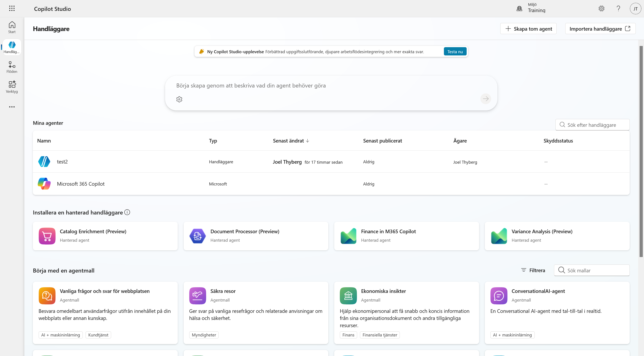Focus the agent description prompt field
The image size is (644, 356).
point(331,86)
